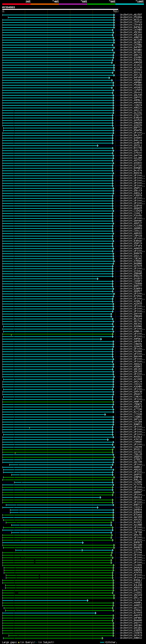Click the AV394993 query name label

(x=8, y=7)
